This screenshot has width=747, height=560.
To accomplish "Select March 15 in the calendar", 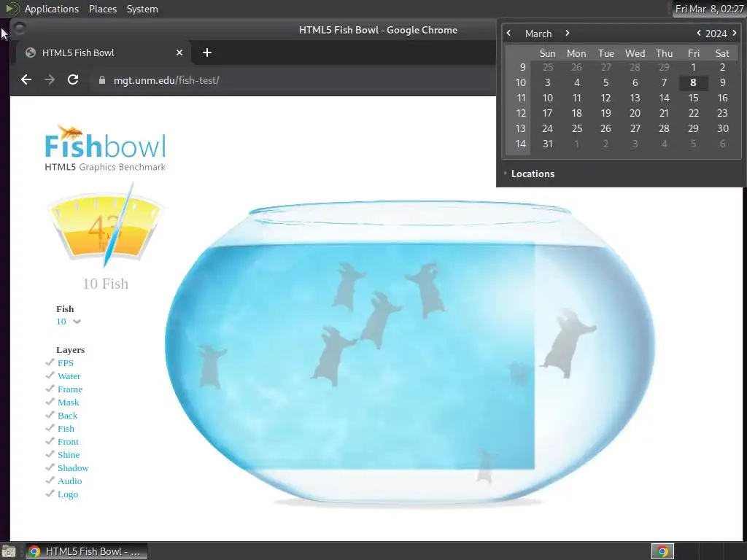I will [x=693, y=98].
